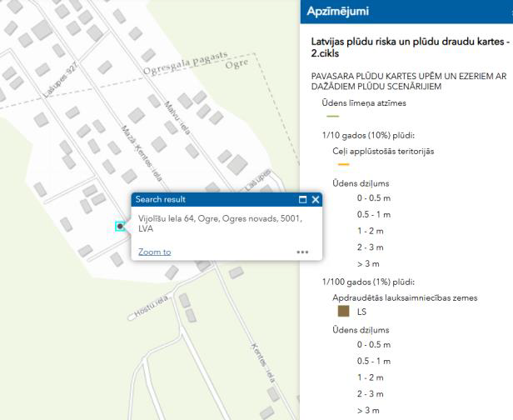This screenshot has height=420, width=513.
Task: Click the brown LS legend swatch
Action: [343, 311]
